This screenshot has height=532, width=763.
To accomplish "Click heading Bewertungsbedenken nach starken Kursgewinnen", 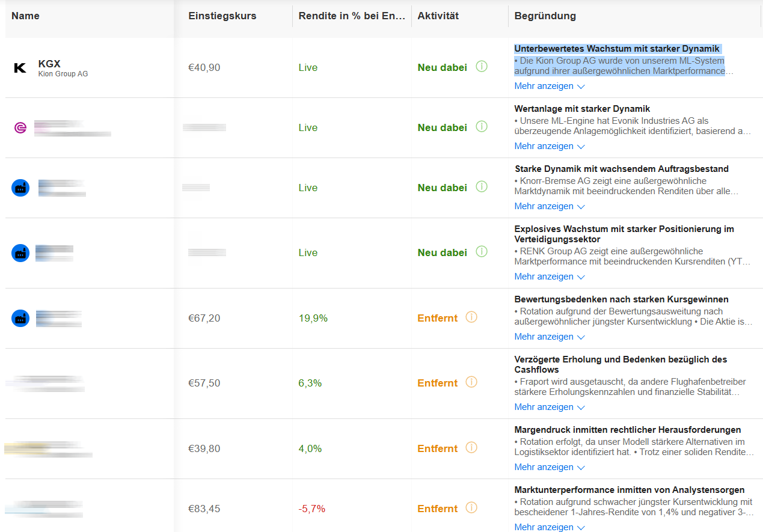I will [622, 299].
